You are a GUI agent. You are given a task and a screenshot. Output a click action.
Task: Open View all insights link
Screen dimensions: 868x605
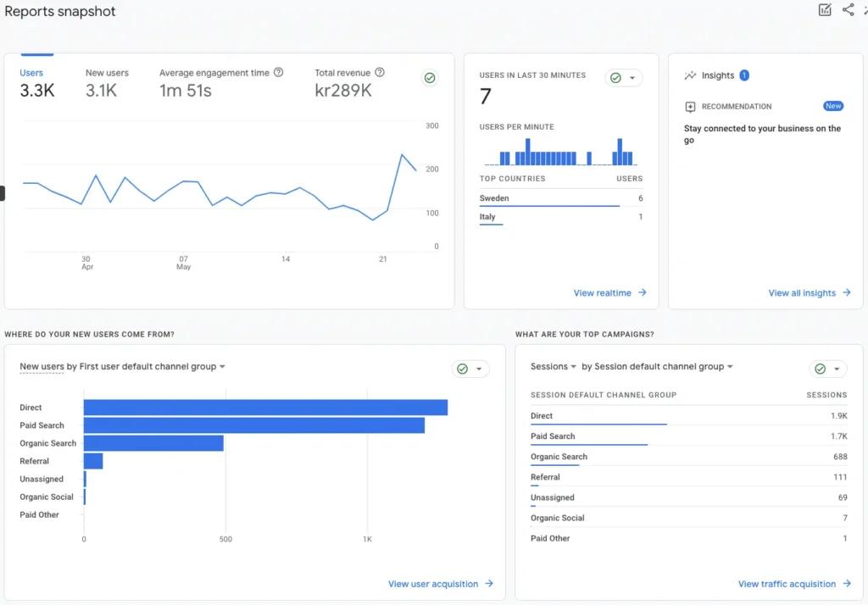(x=802, y=293)
